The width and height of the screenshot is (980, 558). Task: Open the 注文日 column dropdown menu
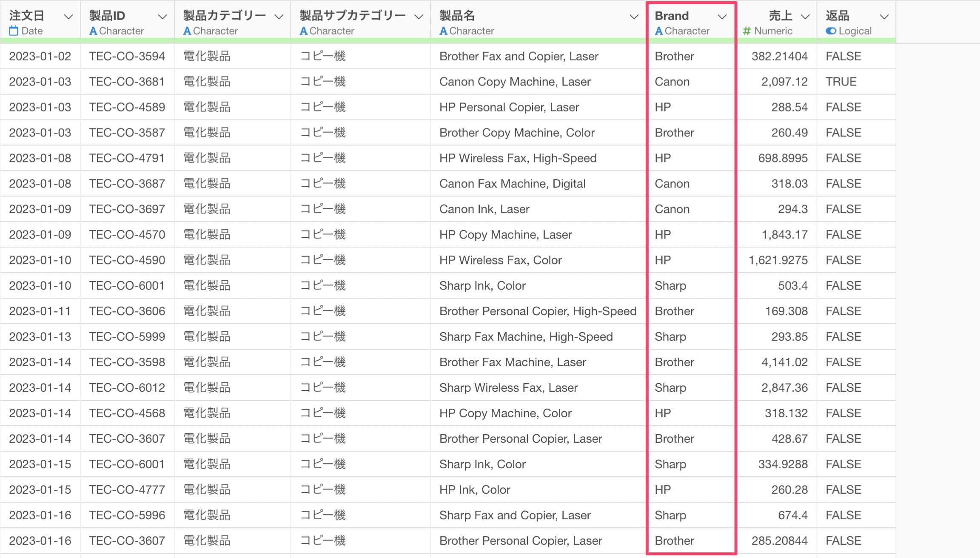68,17
